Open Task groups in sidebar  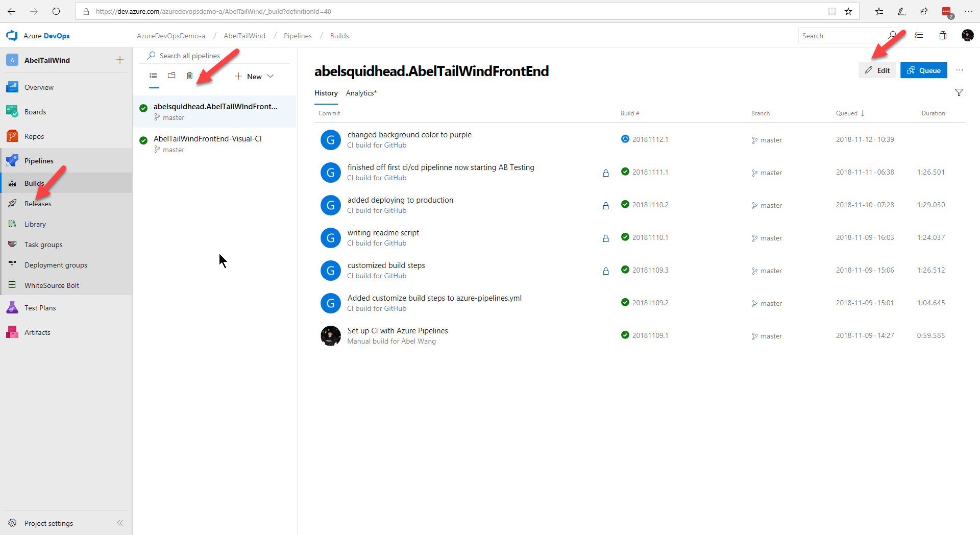pos(43,245)
